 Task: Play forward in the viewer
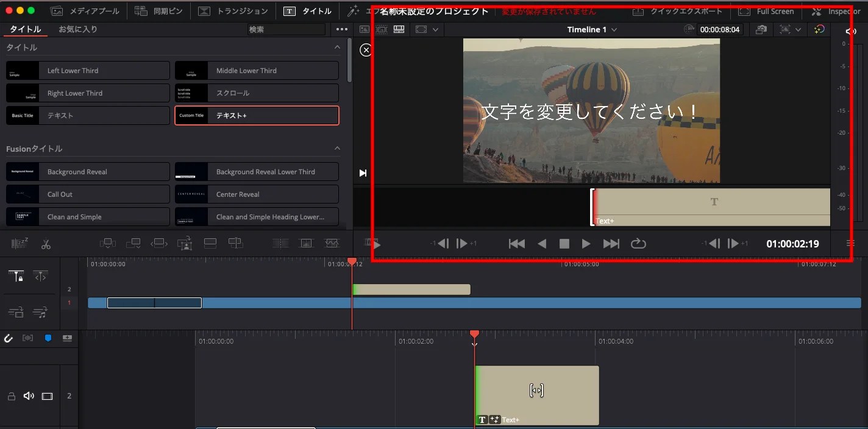[586, 244]
